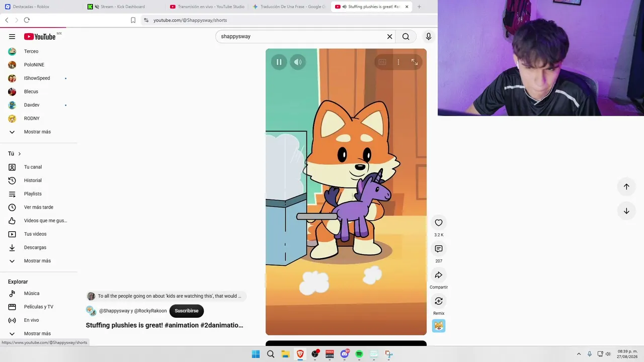
Task: Go to the previous Short arrow
Action: [626, 187]
